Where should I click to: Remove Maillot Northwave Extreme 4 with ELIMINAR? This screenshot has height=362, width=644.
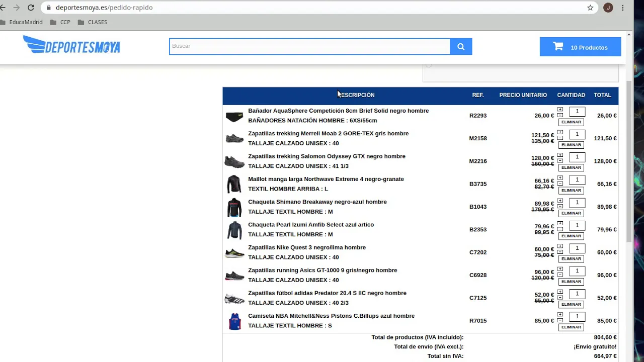[x=571, y=191]
